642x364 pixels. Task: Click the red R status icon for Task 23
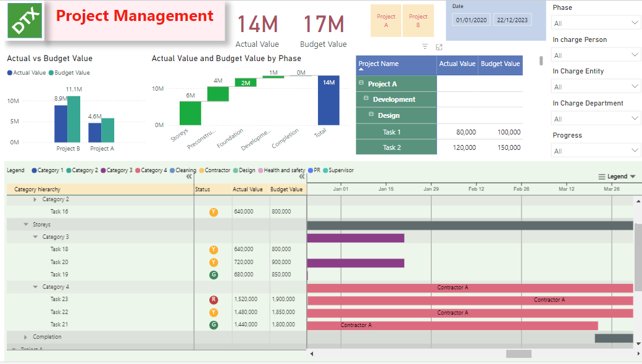214,299
